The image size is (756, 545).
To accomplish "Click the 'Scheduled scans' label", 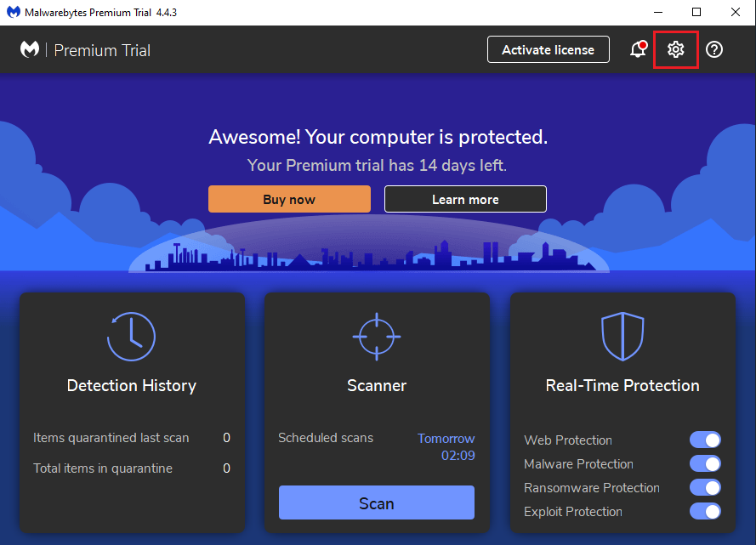I will tap(326, 438).
